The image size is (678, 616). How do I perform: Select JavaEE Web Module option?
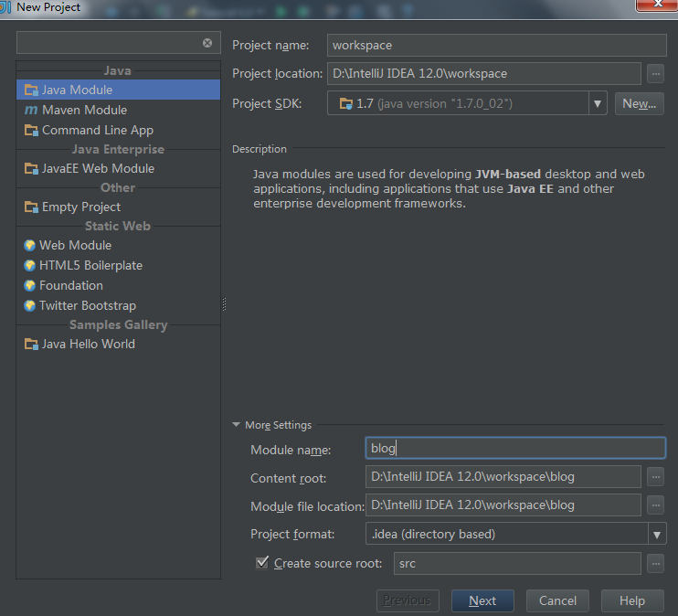pyautogui.click(x=98, y=168)
